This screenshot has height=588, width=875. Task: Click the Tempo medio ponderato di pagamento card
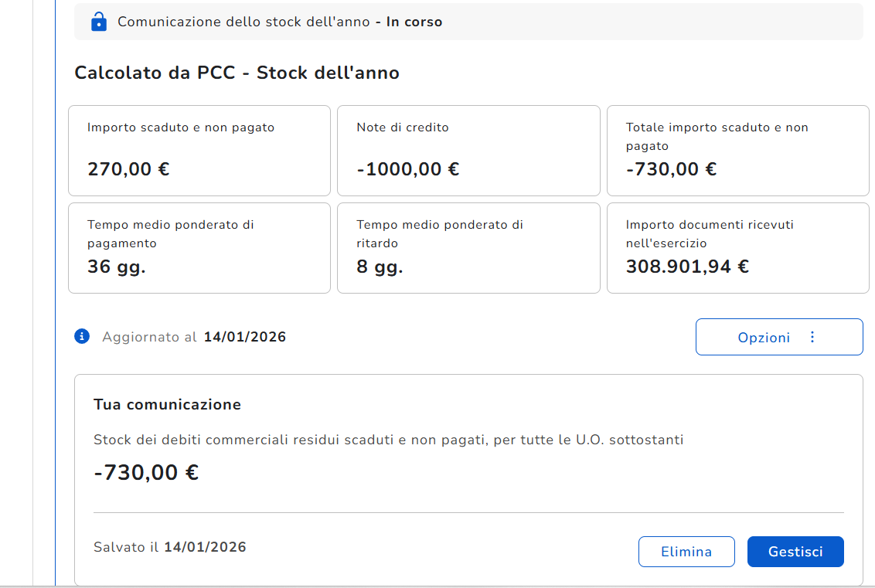coord(199,248)
